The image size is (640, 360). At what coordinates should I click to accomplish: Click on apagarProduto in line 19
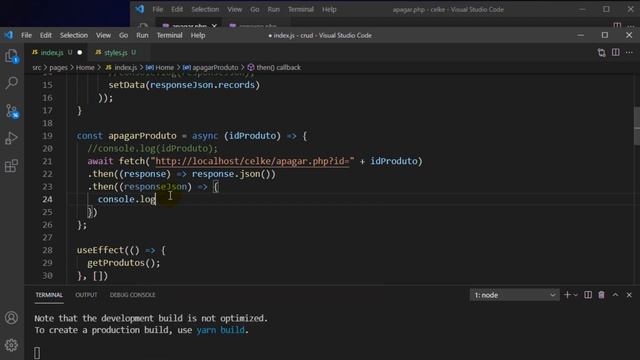pyautogui.click(x=142, y=136)
